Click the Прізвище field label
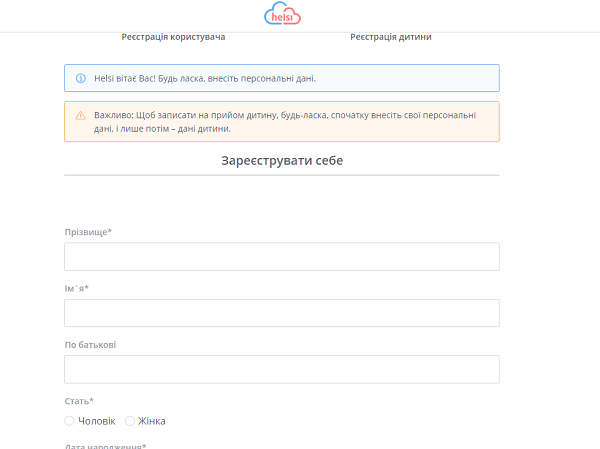The height and width of the screenshot is (449, 600). coord(88,233)
